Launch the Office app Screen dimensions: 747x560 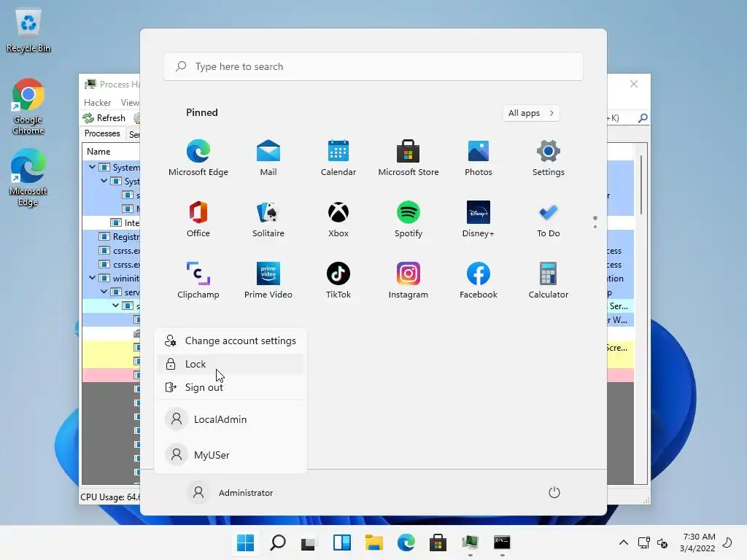point(198,219)
